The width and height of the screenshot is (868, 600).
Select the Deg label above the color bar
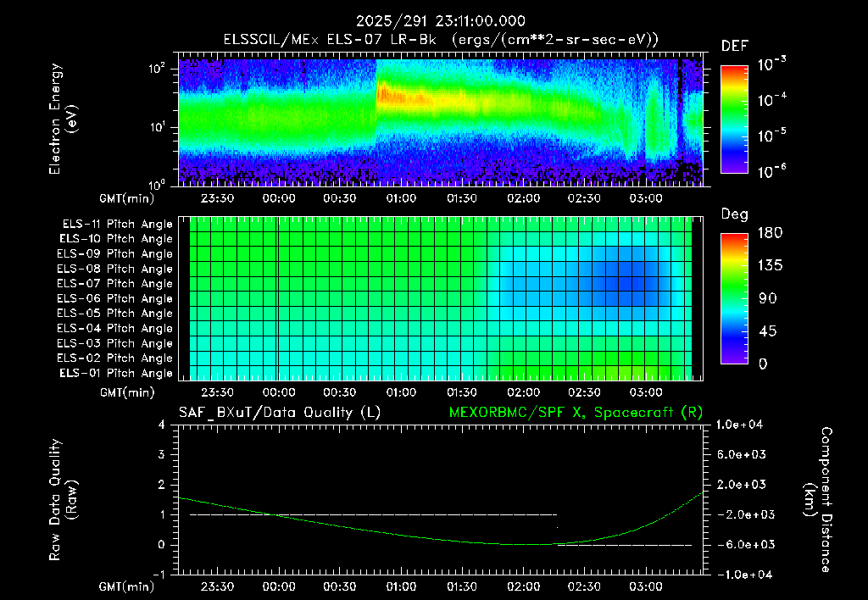pos(735,214)
